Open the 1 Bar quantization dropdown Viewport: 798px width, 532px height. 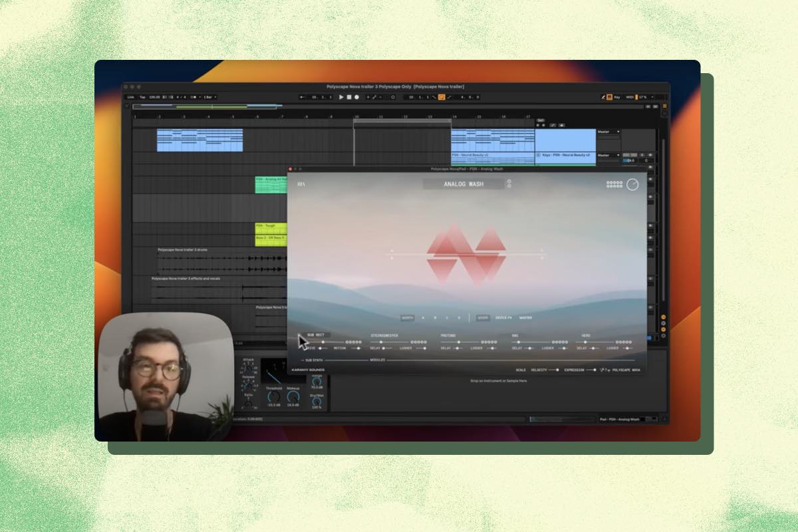pyautogui.click(x=209, y=97)
